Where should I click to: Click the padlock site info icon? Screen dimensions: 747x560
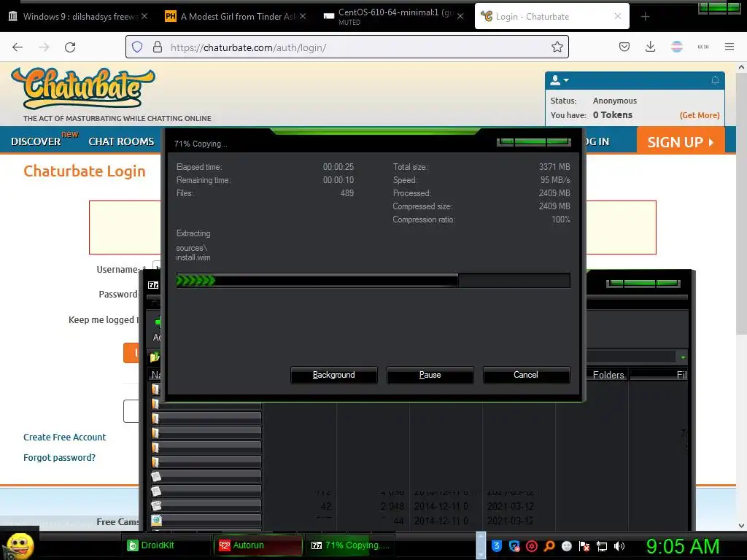pos(158,47)
